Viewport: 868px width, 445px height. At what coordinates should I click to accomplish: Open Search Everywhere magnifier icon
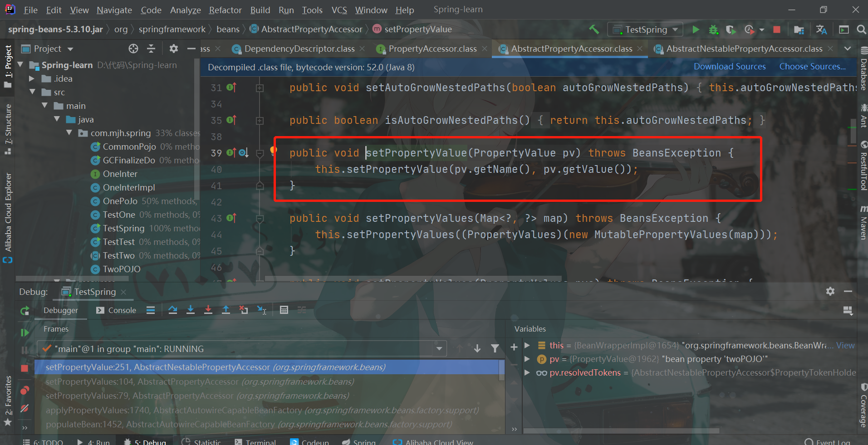click(861, 29)
